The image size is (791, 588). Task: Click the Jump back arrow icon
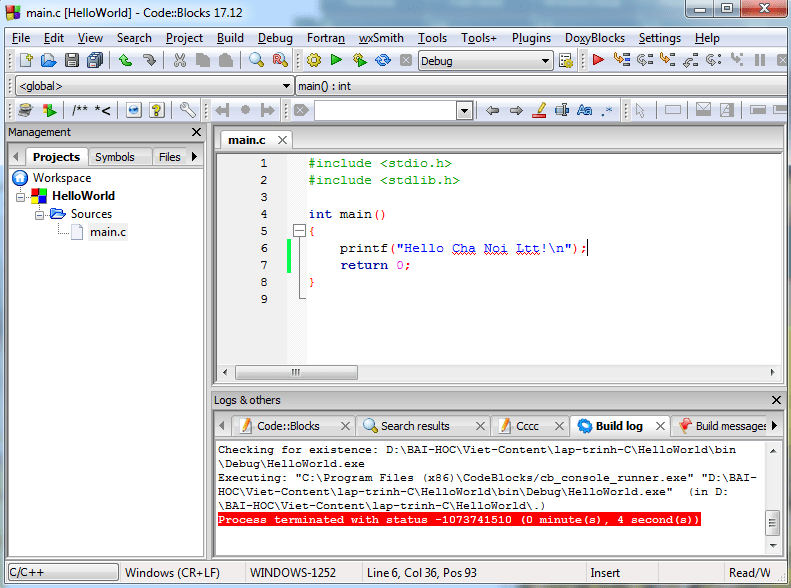point(492,110)
